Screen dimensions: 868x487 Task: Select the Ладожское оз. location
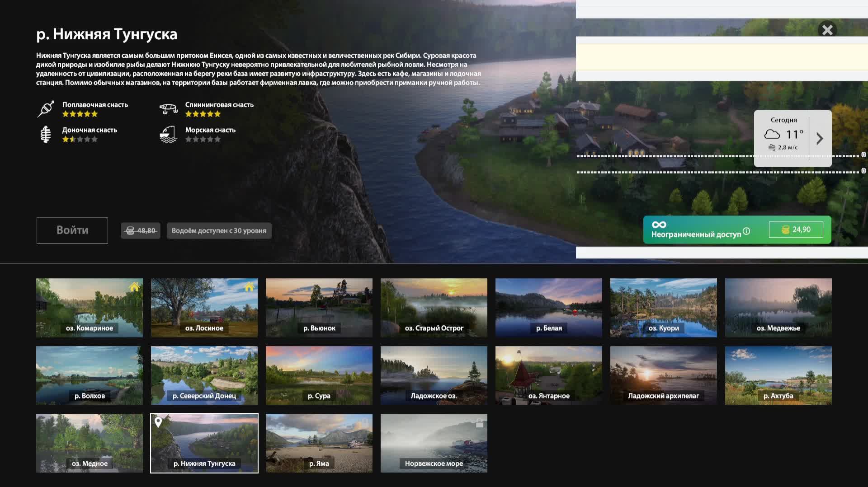pos(434,375)
